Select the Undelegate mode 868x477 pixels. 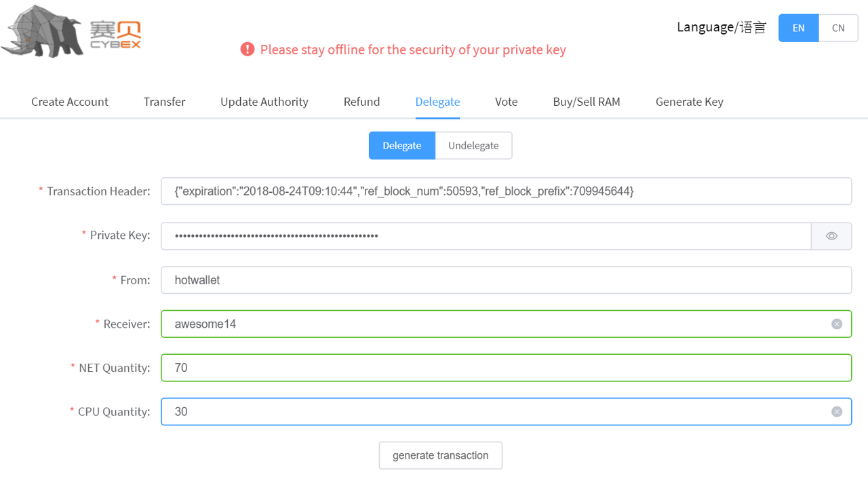pos(473,146)
